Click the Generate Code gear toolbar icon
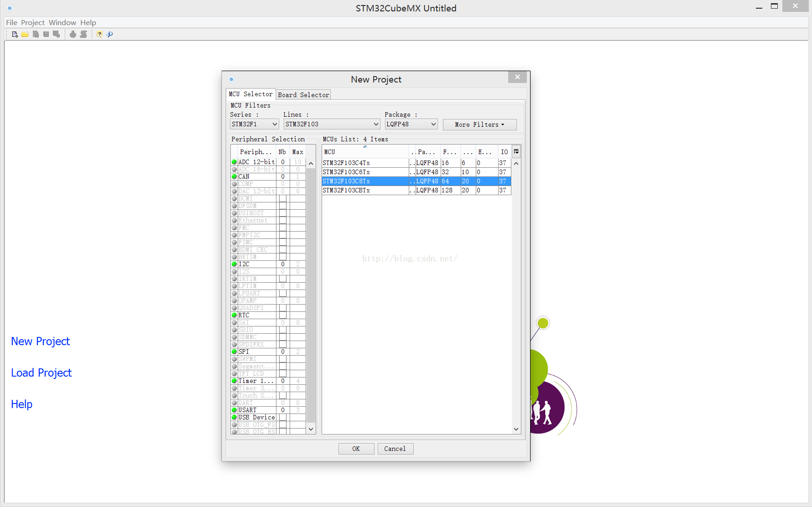 click(x=73, y=34)
